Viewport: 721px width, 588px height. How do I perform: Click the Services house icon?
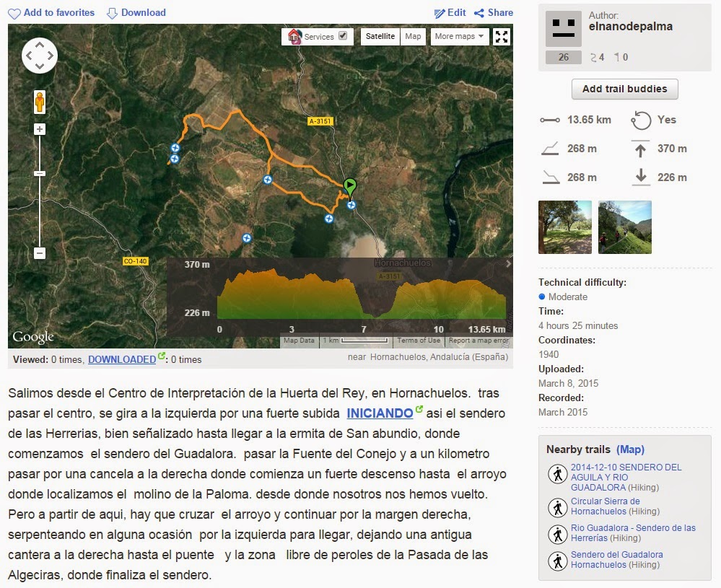pos(294,36)
